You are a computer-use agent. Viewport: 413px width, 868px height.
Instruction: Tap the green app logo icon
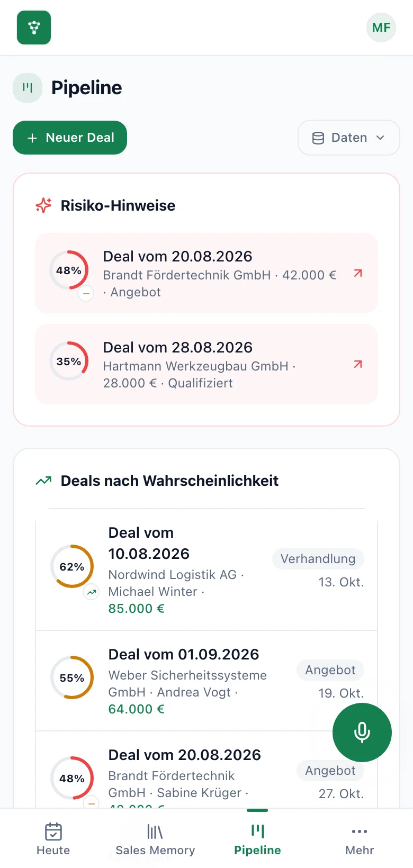click(34, 28)
